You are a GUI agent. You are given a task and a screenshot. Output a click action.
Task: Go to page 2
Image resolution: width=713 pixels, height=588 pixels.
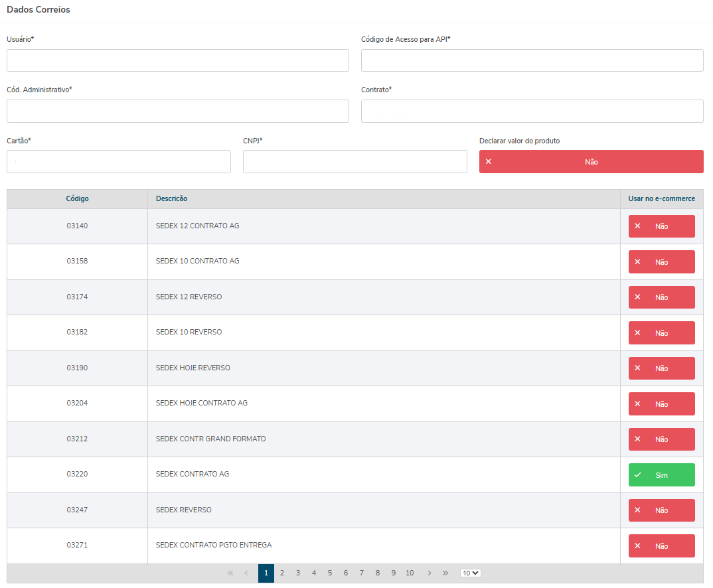(x=282, y=573)
